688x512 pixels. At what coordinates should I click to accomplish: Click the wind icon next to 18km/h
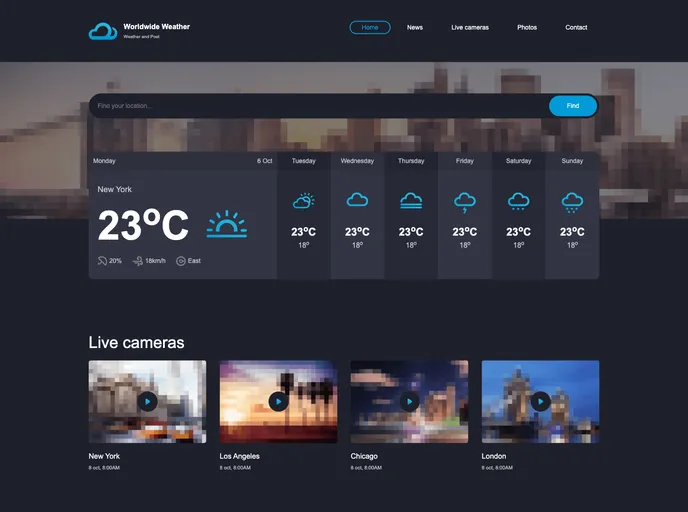pyautogui.click(x=138, y=261)
